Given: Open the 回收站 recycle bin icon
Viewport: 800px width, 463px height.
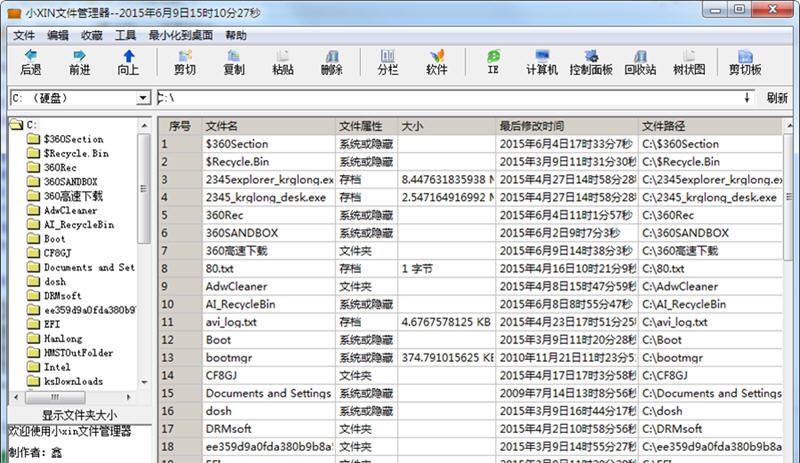Looking at the screenshot, I should pos(640,55).
